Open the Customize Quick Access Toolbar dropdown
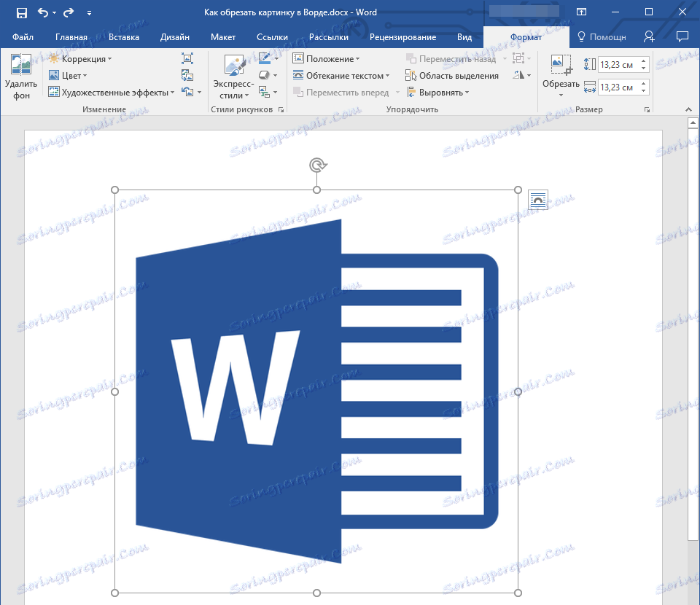The width and height of the screenshot is (700, 605). coord(89,13)
